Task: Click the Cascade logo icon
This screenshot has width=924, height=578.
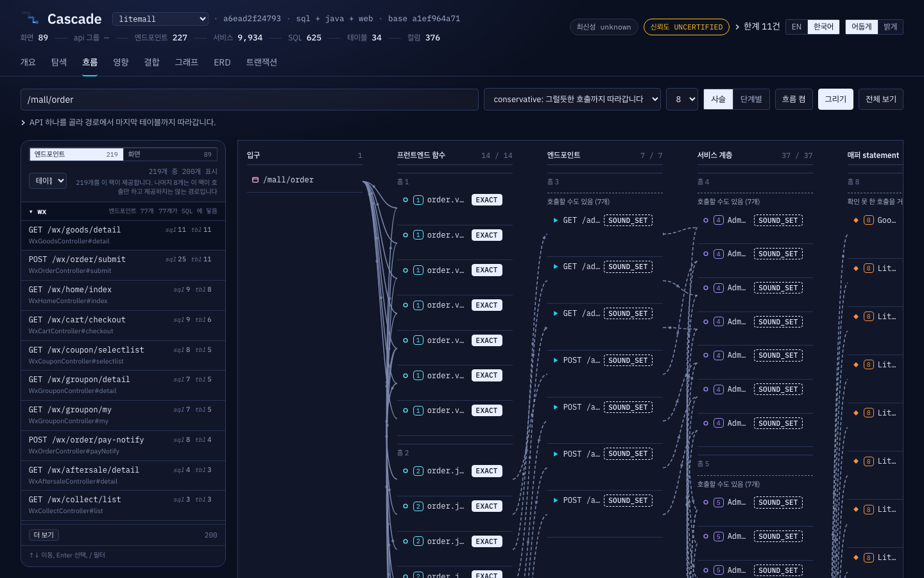Action: [30, 19]
